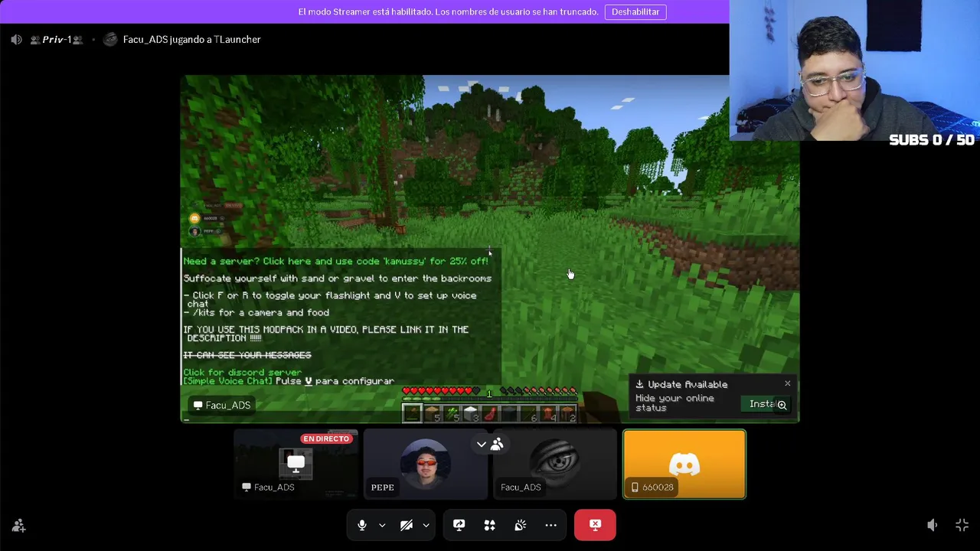The width and height of the screenshot is (980, 551).
Task: Click "Facu_ADS jugando a TLauncher" status text
Action: (x=191, y=39)
